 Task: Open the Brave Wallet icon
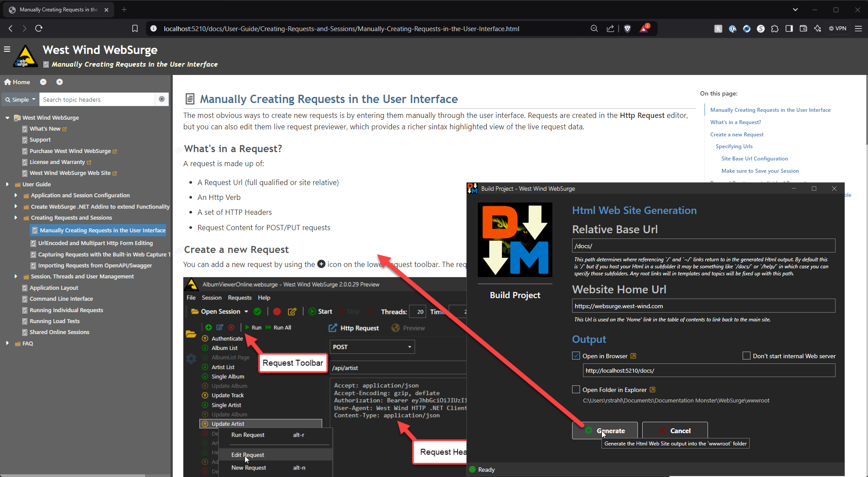pyautogui.click(x=803, y=28)
